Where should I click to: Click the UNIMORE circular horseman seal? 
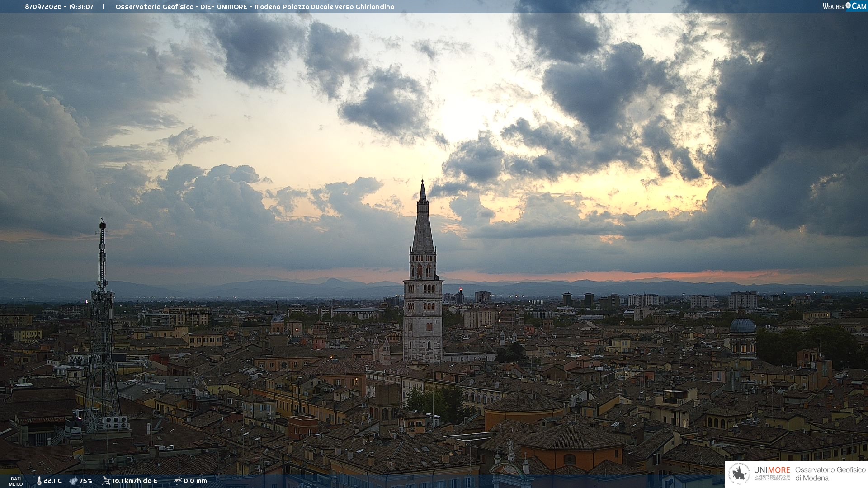tap(739, 474)
